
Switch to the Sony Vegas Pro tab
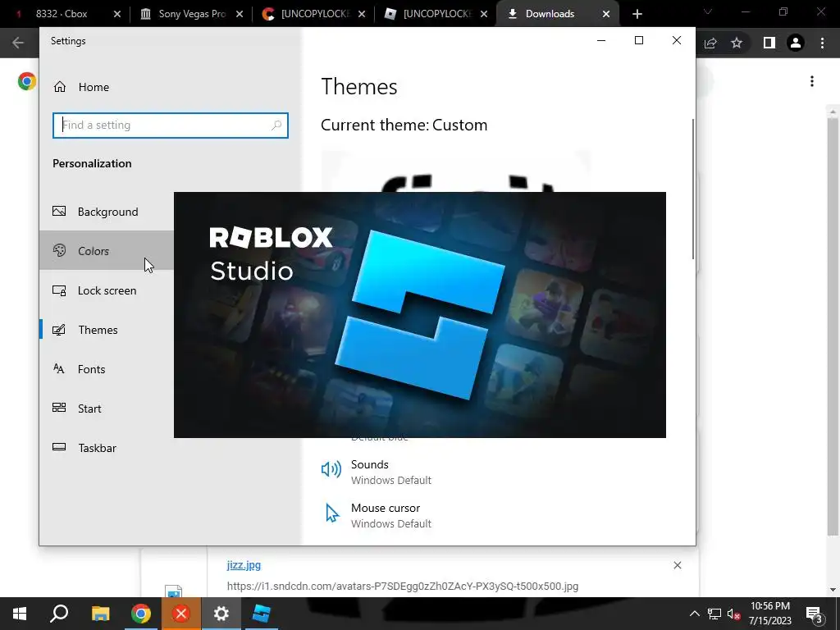click(x=192, y=14)
